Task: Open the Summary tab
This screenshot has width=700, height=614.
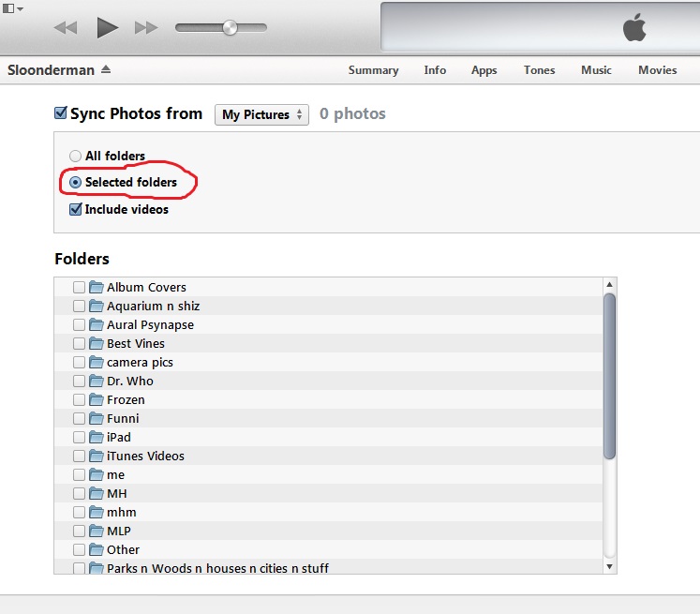Action: coord(373,70)
